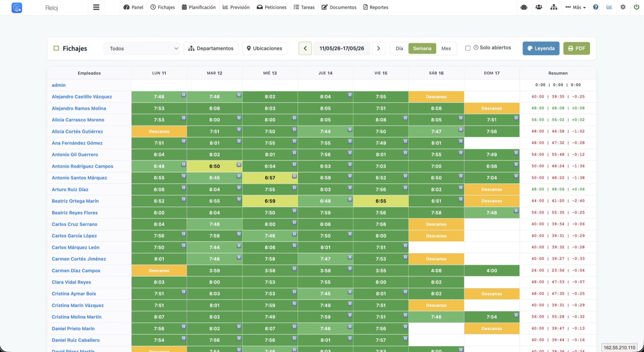
Task: Select the Semana view tab
Action: pos(422,48)
